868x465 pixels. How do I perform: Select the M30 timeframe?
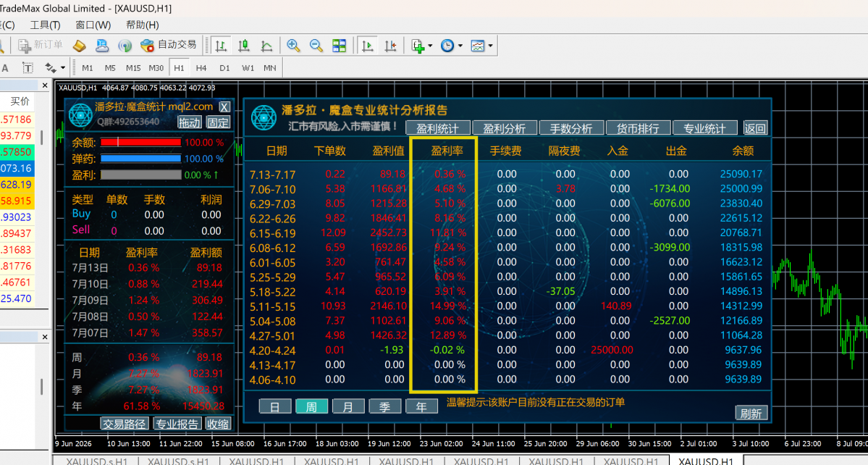click(156, 67)
